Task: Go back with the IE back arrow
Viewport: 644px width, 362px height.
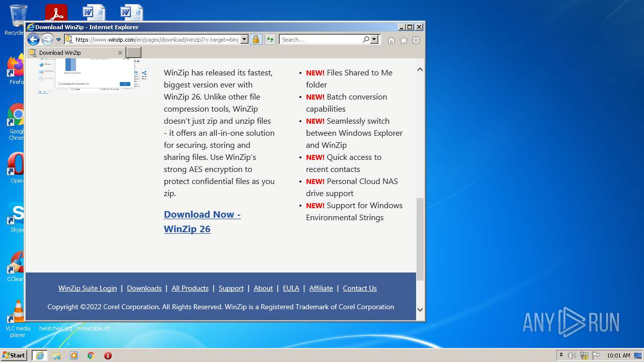Action: [x=33, y=39]
